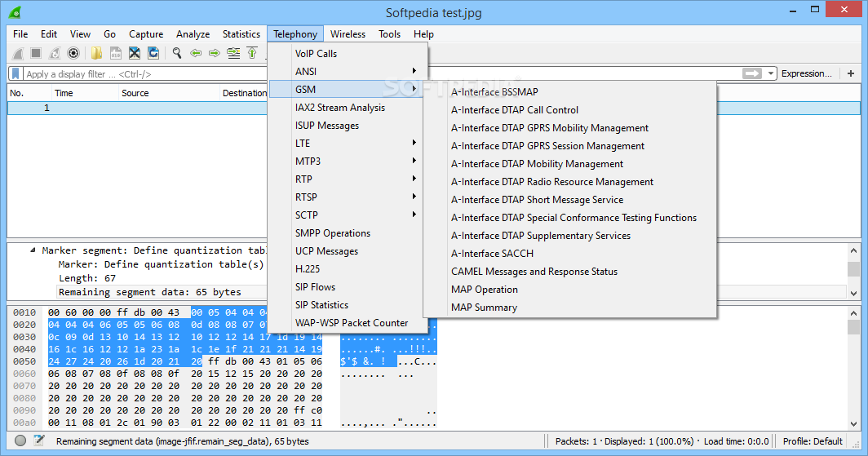Expand the ANSI submenu
Viewport: 868px width, 456px height.
coord(348,72)
